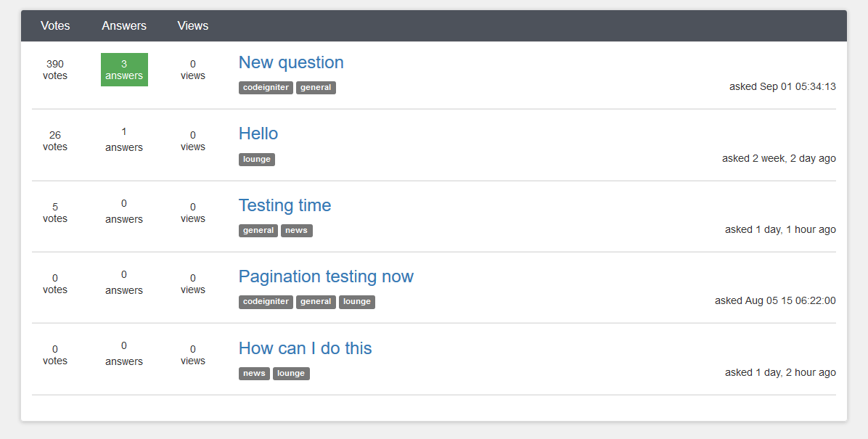Click 'asked 1 day, 1 hour ago' text
Viewport: 868px width, 439px height.
[x=780, y=229]
